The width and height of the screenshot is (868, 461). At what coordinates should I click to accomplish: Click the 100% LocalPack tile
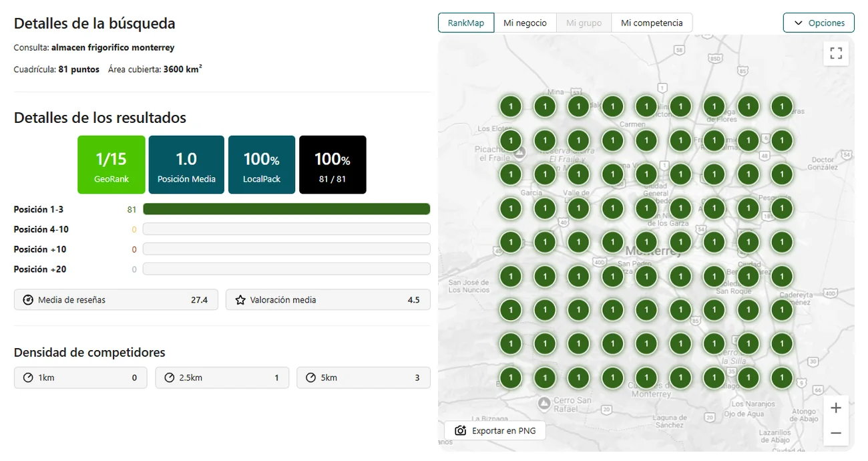click(262, 165)
